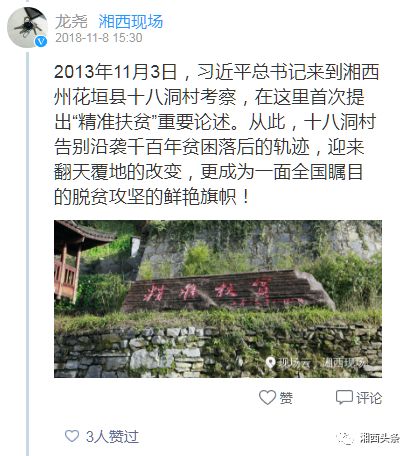This screenshot has width=412, height=456.
Task: Click the small heart beside 3人赞过
Action: coord(72,436)
